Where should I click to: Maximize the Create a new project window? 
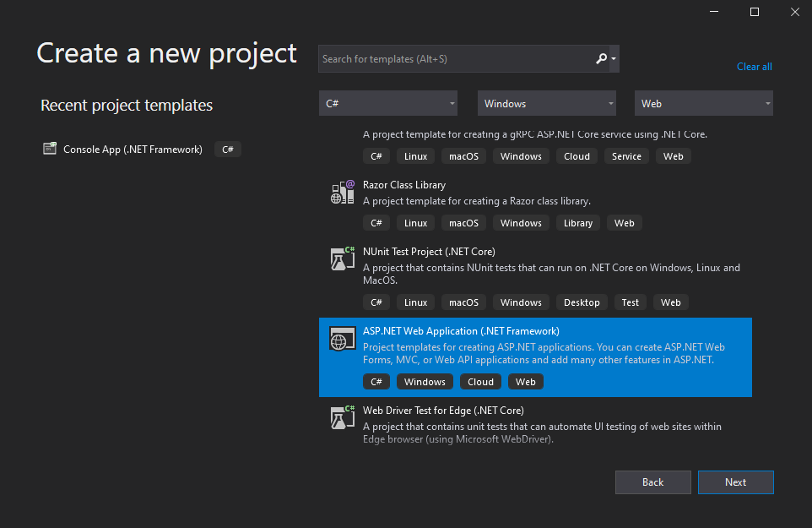click(754, 12)
